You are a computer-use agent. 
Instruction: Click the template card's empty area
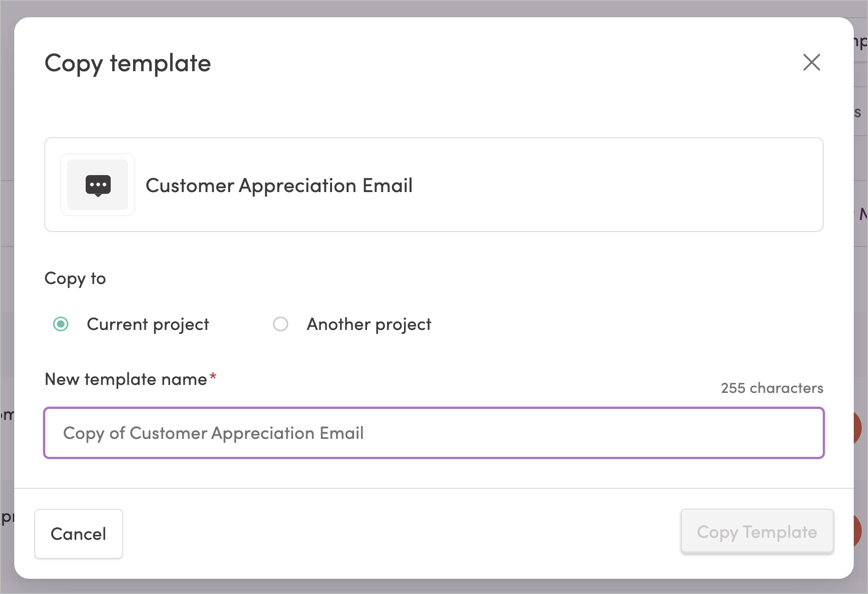click(617, 185)
